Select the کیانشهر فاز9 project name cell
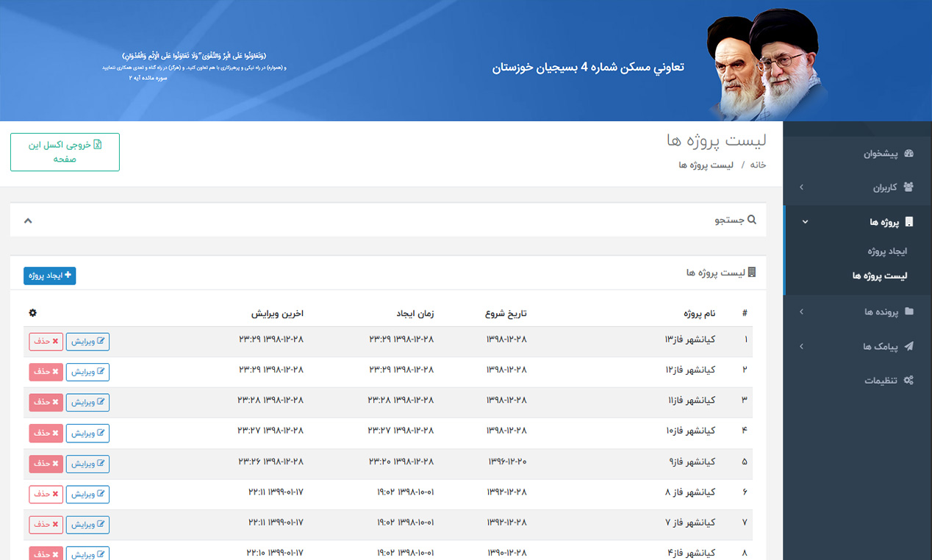 coord(692,462)
